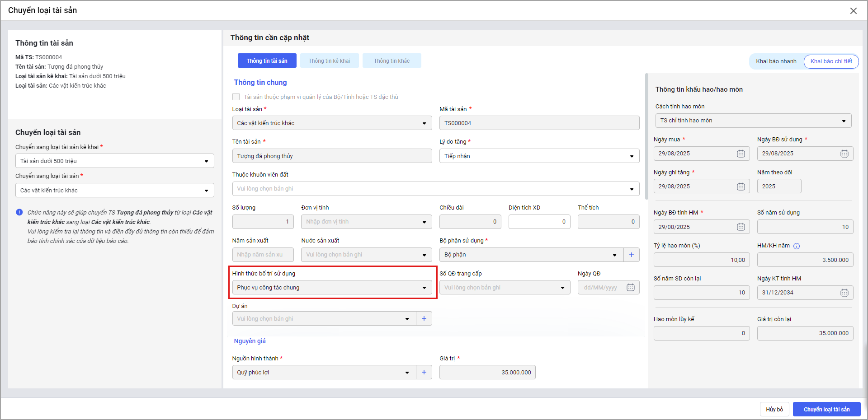
Task: Open calendar for Ngày BĐ sử dụng
Action: pyautogui.click(x=844, y=154)
